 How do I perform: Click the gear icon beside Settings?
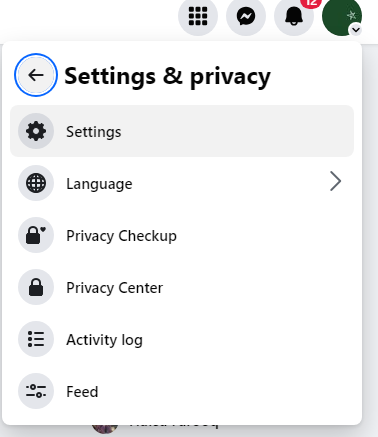coord(36,131)
